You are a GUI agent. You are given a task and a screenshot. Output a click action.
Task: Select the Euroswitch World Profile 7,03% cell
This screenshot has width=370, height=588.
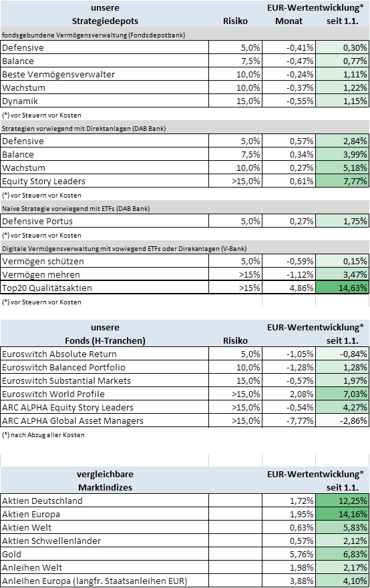[342, 394]
